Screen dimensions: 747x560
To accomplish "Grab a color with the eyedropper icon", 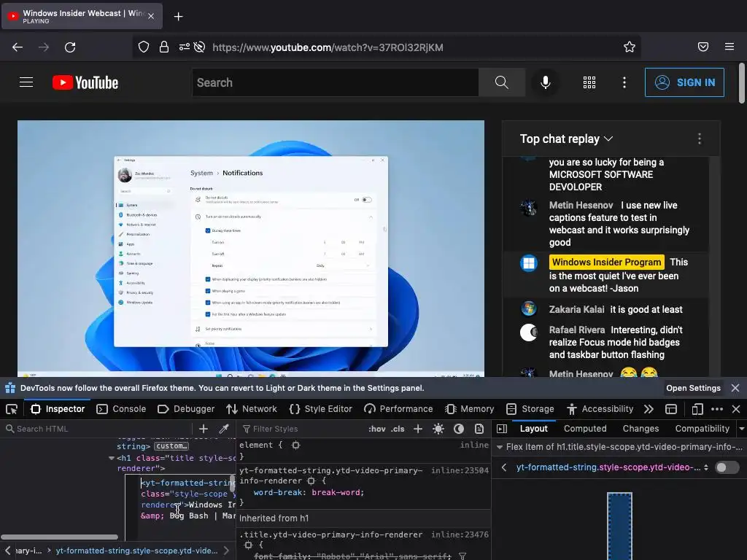I will pos(224,429).
